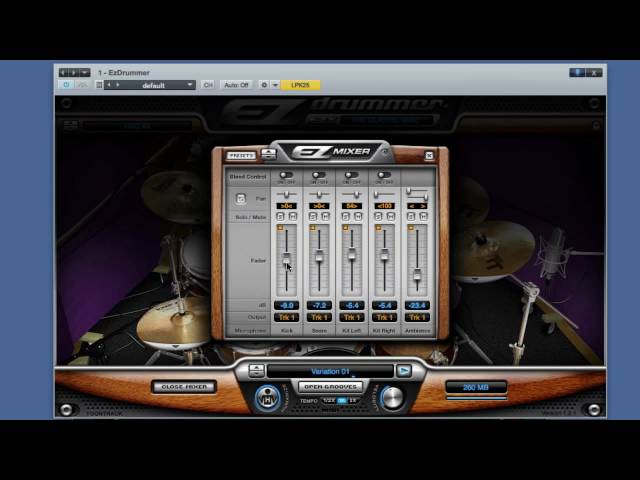The width and height of the screenshot is (640, 480).
Task: Toggle Kick bleed control on/off switch
Action: 286,176
